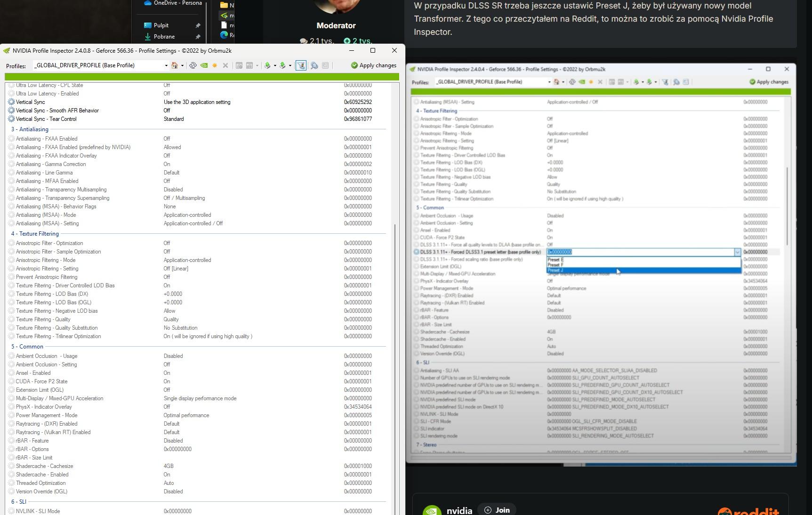This screenshot has width=812, height=515.
Task: Click the refresh current profile icon
Action: click(193, 65)
